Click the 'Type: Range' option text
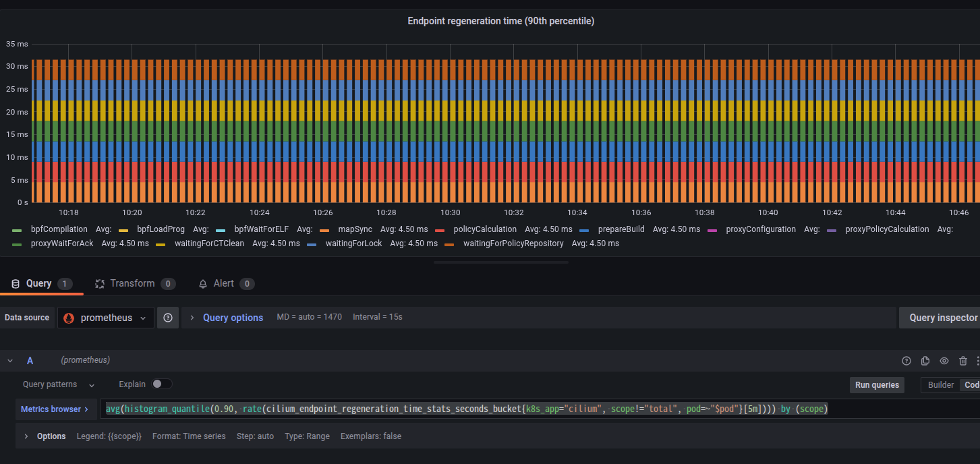980x464 pixels. click(x=307, y=436)
